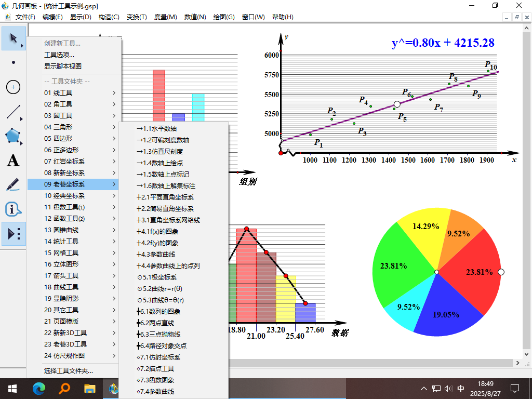Open the 度量(M) menu

coord(165,17)
